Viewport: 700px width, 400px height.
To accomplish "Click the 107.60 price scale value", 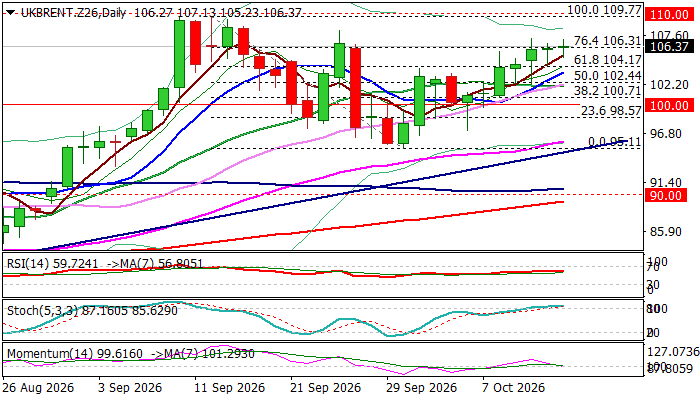I will [x=669, y=35].
